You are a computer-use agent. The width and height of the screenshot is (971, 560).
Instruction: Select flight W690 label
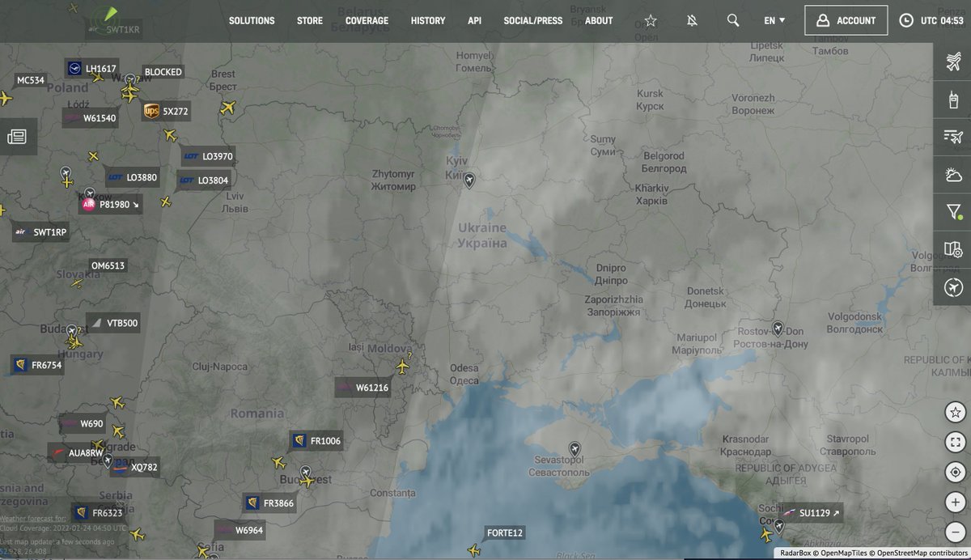[83, 423]
